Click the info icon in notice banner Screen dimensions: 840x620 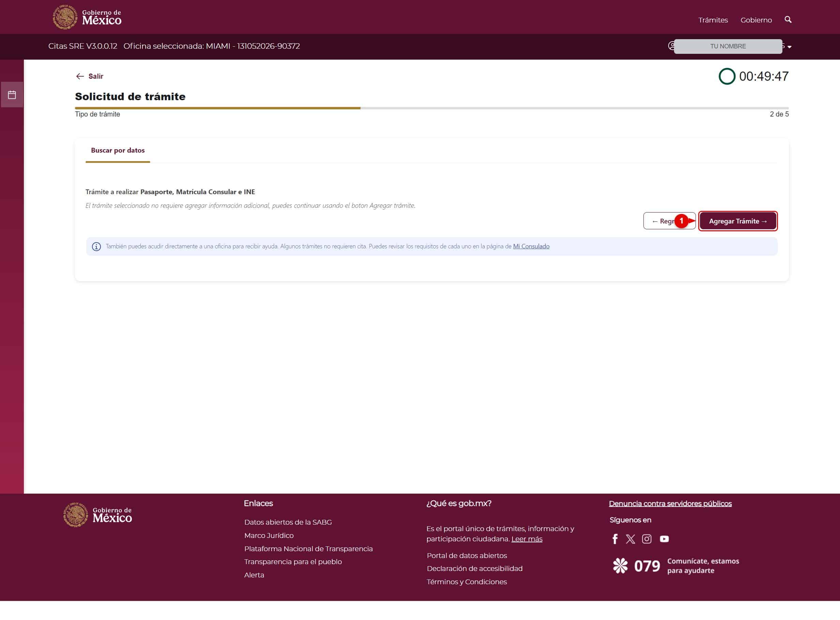96,247
